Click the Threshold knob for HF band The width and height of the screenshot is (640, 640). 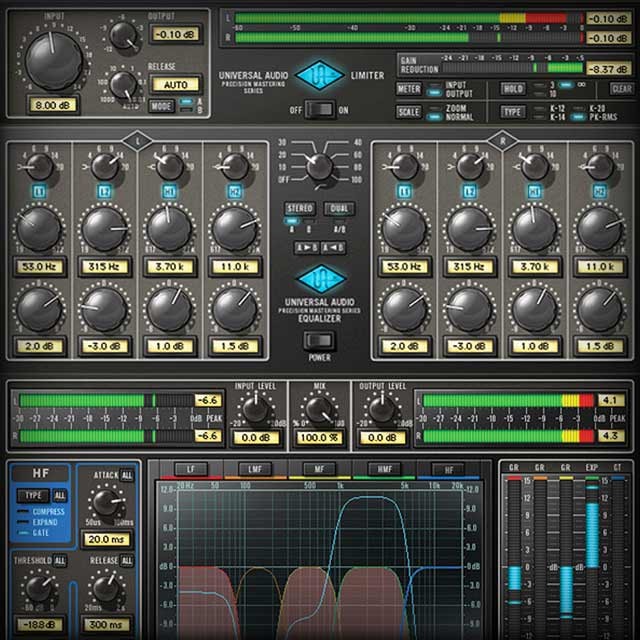[40, 589]
